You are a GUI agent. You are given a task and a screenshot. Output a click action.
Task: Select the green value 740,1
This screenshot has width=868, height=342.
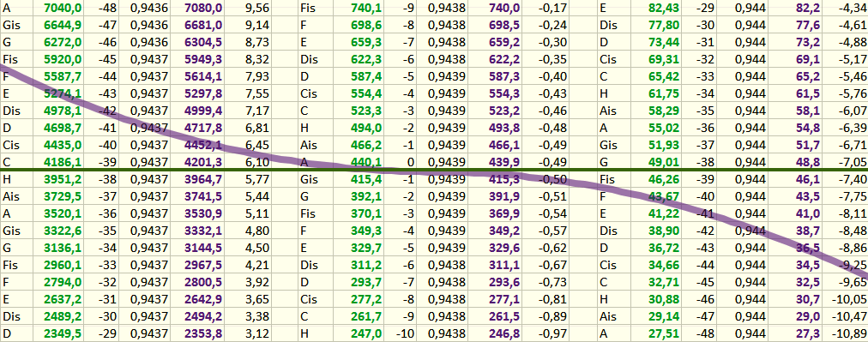(366, 9)
